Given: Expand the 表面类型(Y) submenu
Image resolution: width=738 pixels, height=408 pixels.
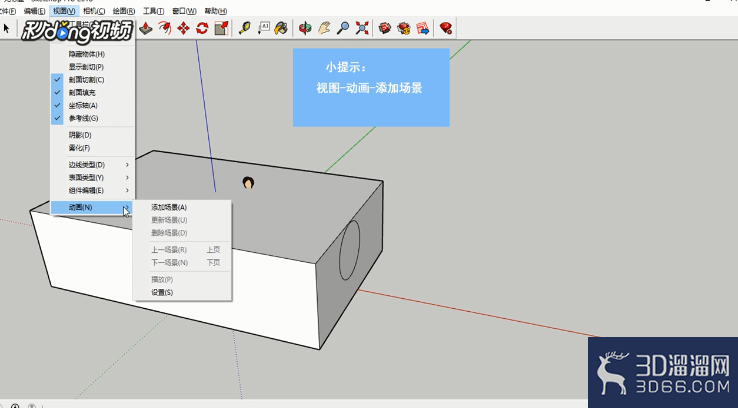Looking at the screenshot, I should pyautogui.click(x=92, y=177).
